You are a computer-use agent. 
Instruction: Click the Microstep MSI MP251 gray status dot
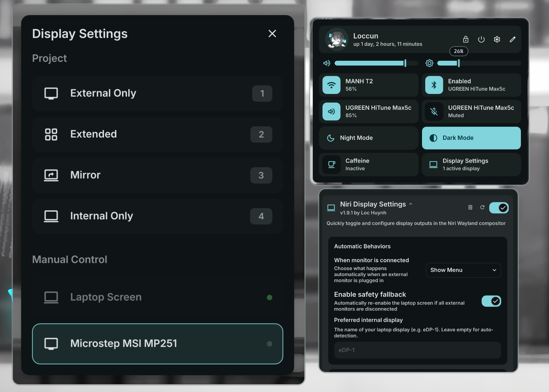click(x=269, y=344)
